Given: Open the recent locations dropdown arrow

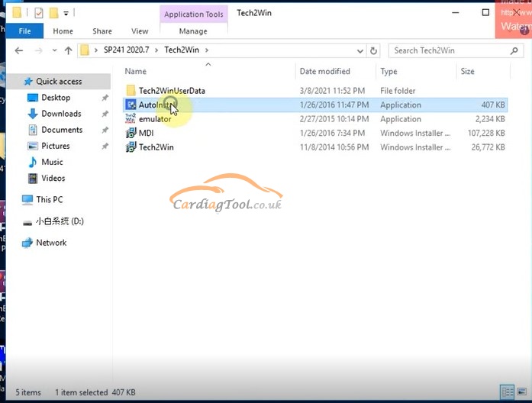Looking at the screenshot, I should coord(53,51).
